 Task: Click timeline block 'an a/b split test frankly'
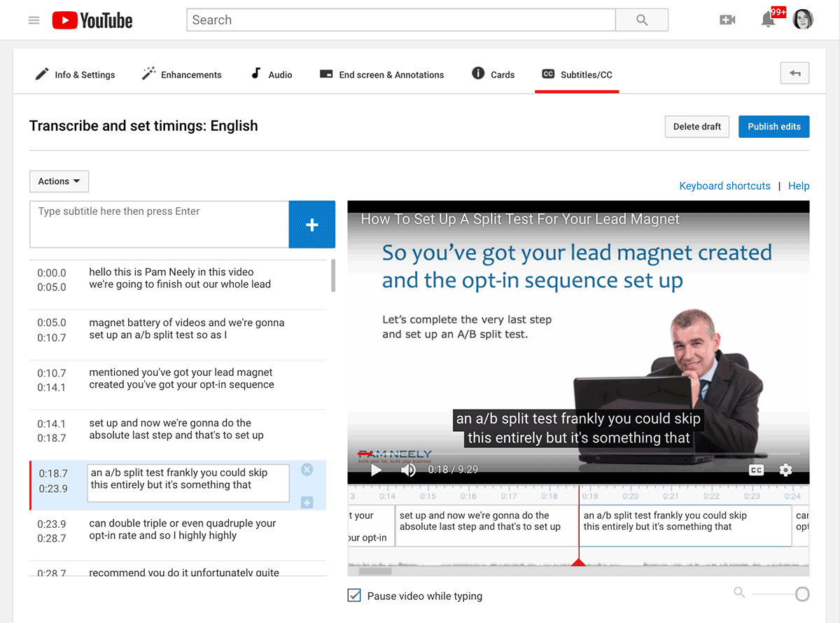[685, 526]
